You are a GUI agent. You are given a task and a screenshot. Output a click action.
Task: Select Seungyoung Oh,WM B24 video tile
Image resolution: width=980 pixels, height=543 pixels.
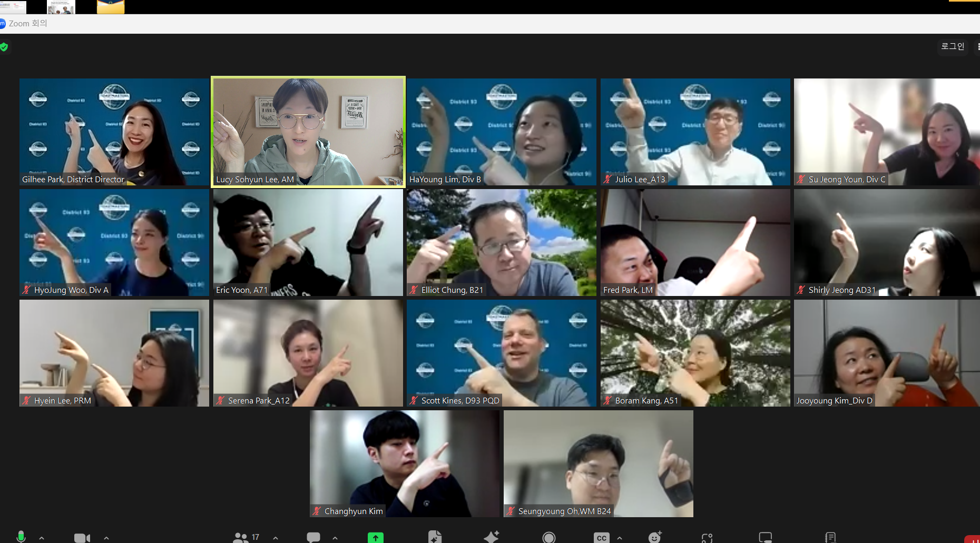(599, 463)
